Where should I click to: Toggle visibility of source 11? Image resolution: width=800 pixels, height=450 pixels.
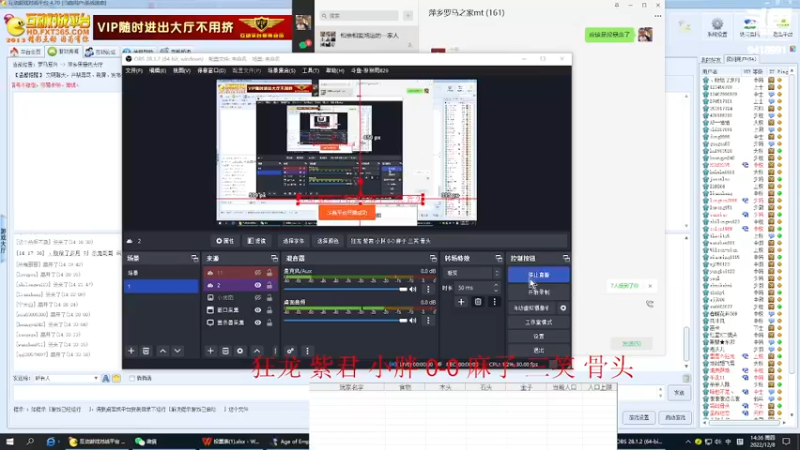258,273
